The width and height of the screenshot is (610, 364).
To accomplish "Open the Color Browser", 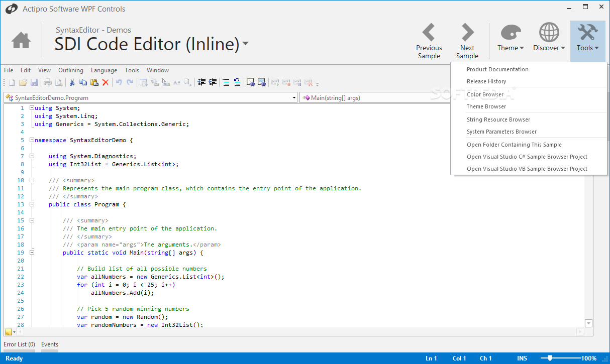I will point(529,94).
